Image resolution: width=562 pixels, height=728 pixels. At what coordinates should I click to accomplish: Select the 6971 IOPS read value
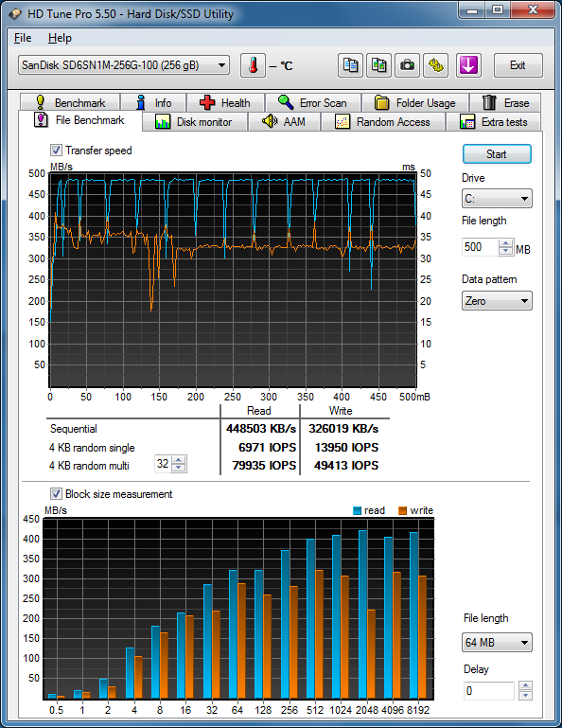click(x=268, y=448)
